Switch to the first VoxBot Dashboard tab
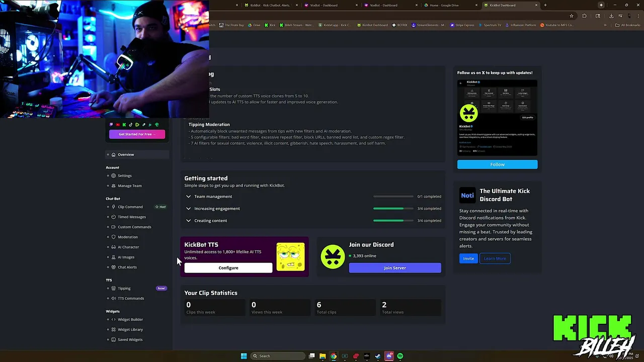 [x=331, y=5]
